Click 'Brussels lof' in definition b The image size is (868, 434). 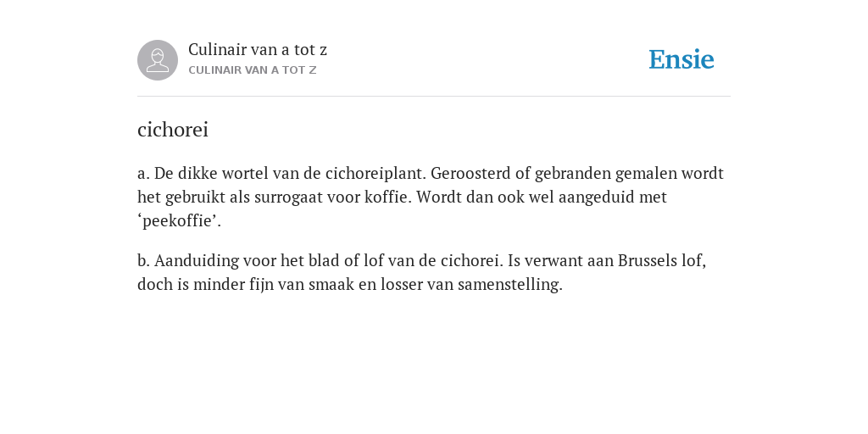click(x=661, y=260)
